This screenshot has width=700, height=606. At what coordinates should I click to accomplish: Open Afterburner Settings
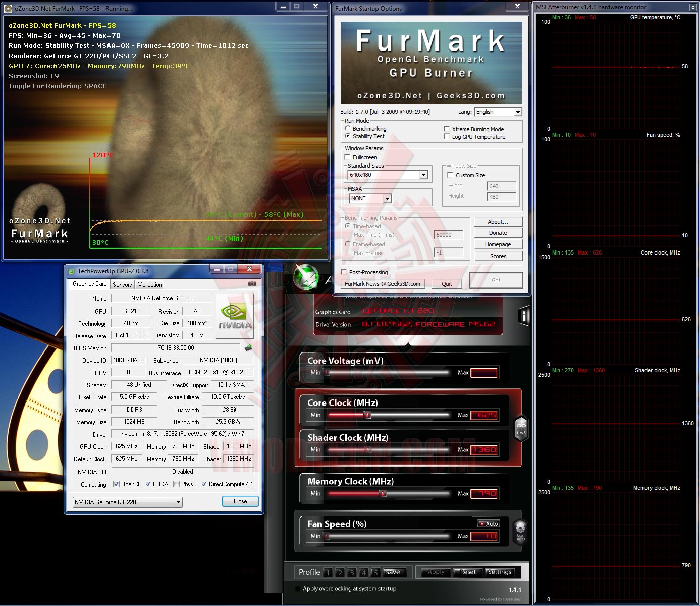[x=500, y=572]
